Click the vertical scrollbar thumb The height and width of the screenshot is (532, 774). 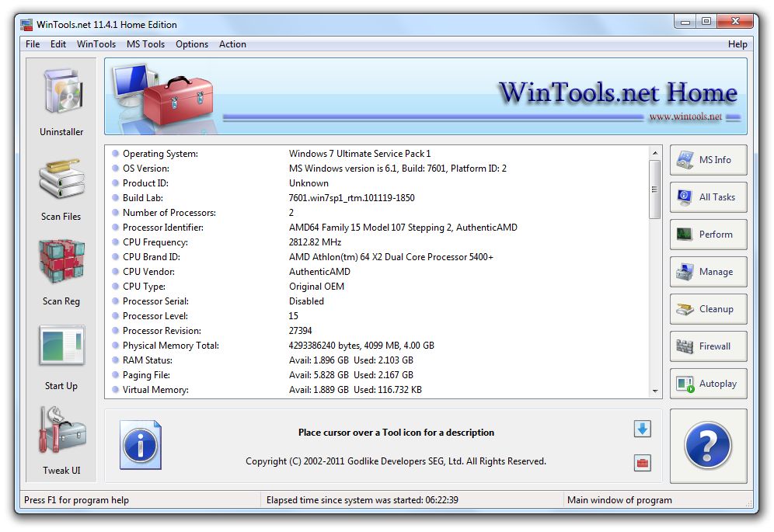pos(655,190)
